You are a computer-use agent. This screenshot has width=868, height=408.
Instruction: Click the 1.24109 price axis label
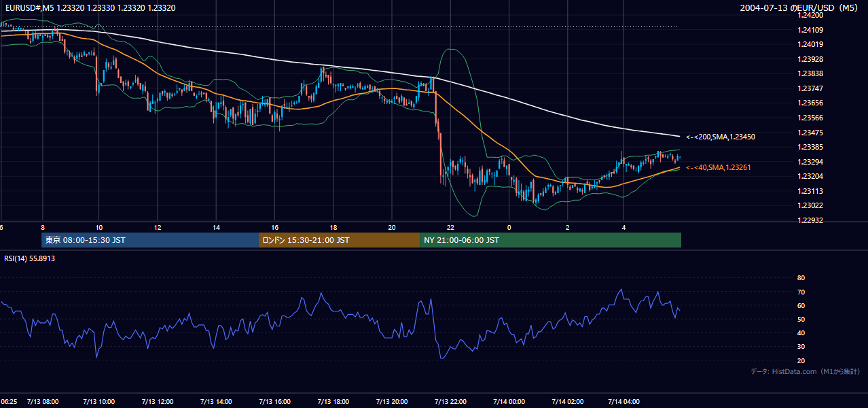tap(810, 30)
